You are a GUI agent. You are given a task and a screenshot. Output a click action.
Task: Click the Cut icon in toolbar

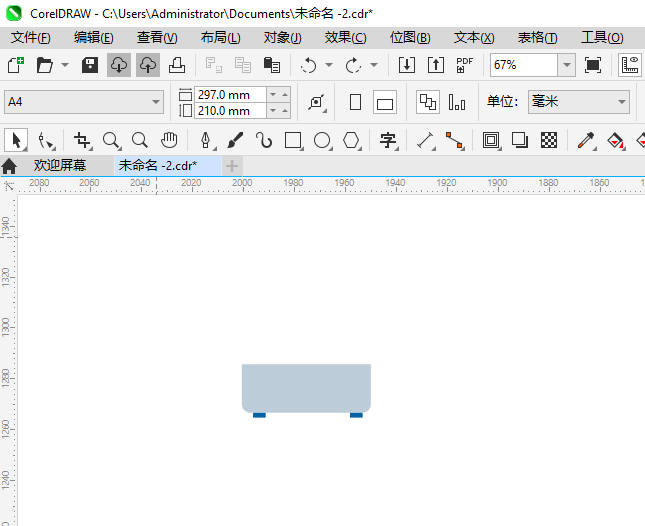tap(214, 65)
